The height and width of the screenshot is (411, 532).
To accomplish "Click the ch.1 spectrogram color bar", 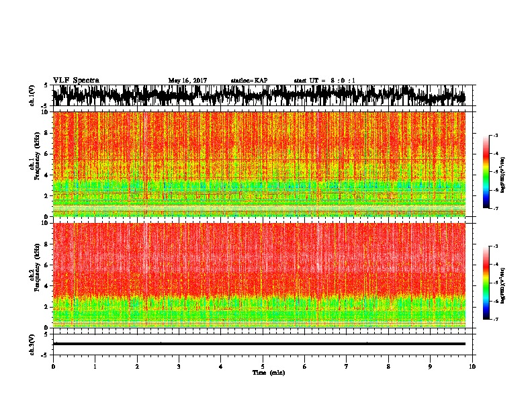I will [486, 172].
